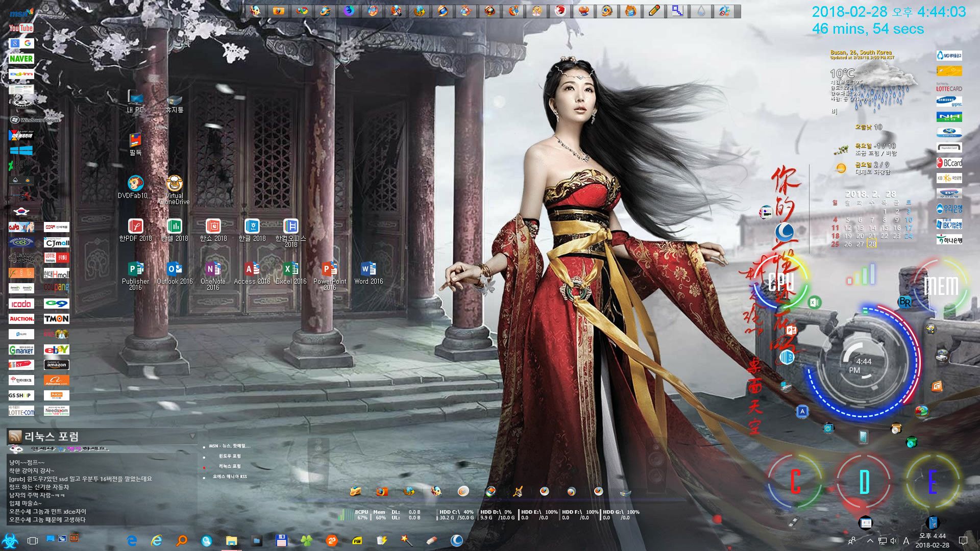
Task: Open the TMON shopping shortcut
Action: [56, 319]
